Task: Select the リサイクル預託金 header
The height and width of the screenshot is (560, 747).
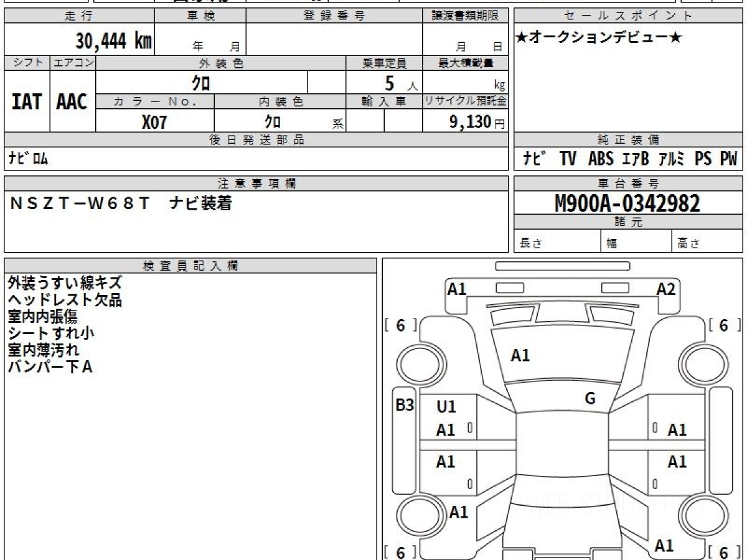Action: [x=465, y=101]
